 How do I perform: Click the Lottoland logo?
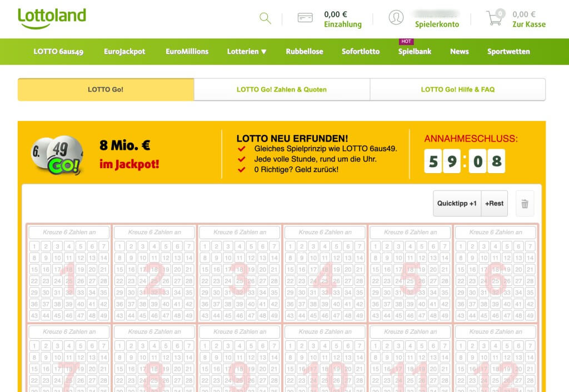[x=52, y=18]
